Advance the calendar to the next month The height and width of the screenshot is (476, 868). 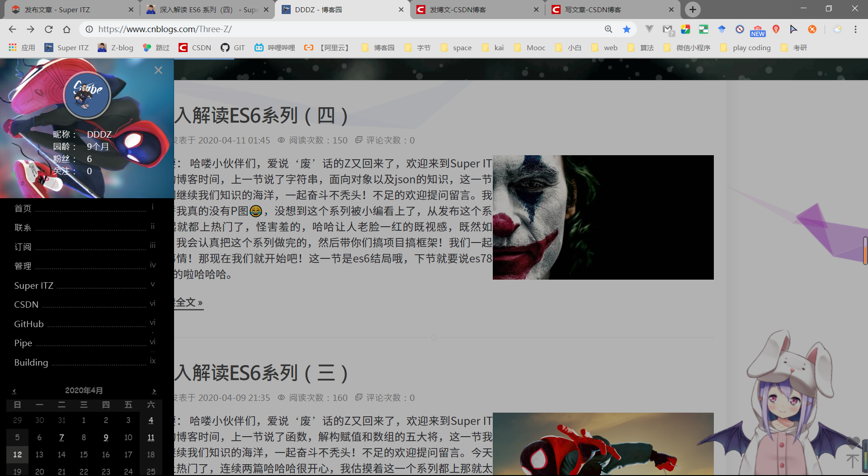pos(154,390)
